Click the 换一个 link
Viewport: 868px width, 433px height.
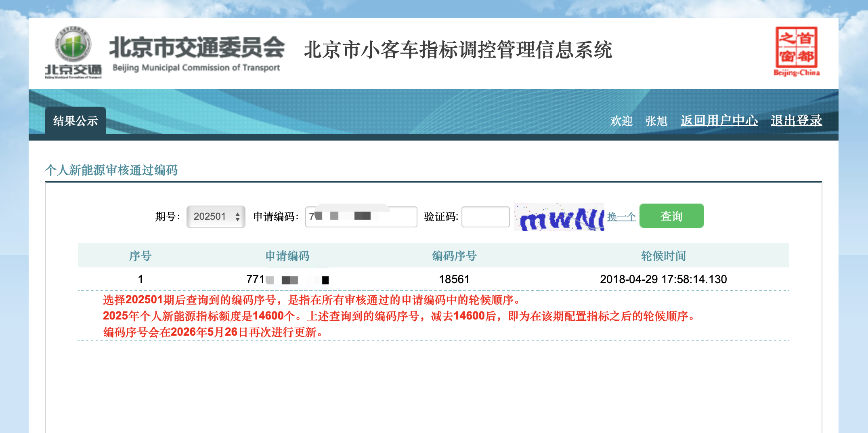point(622,217)
